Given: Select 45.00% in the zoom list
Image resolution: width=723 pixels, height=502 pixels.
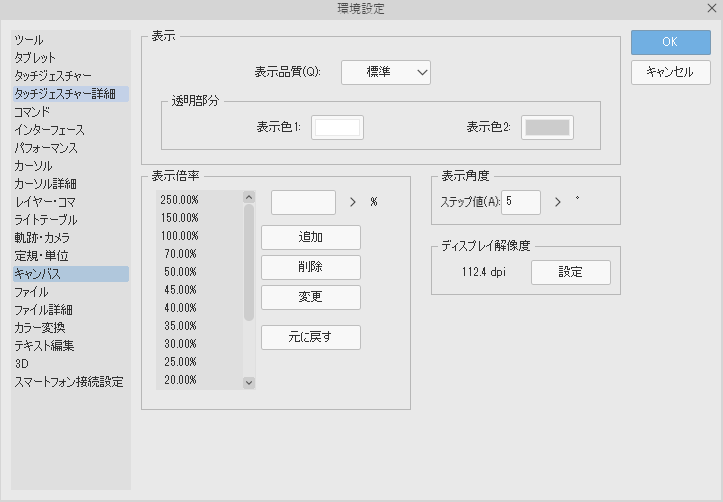Looking at the screenshot, I should coord(199,290).
